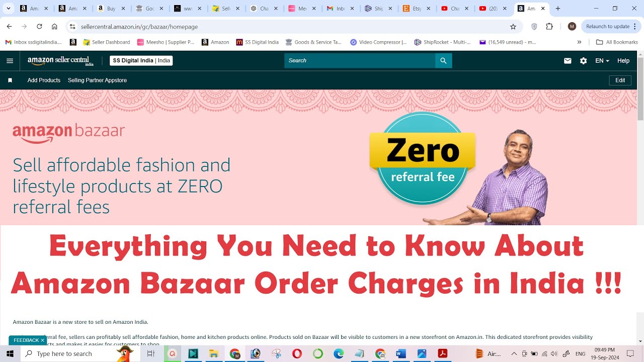Open a new Chrome tab

pos(558,9)
